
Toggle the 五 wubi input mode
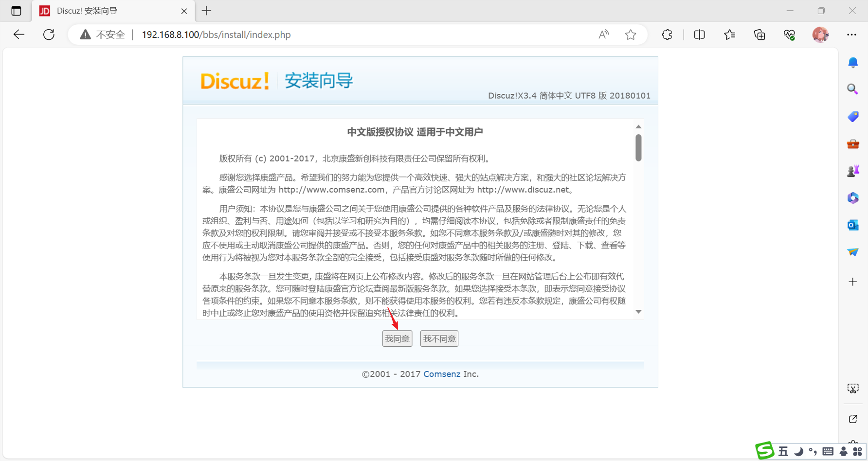click(783, 452)
